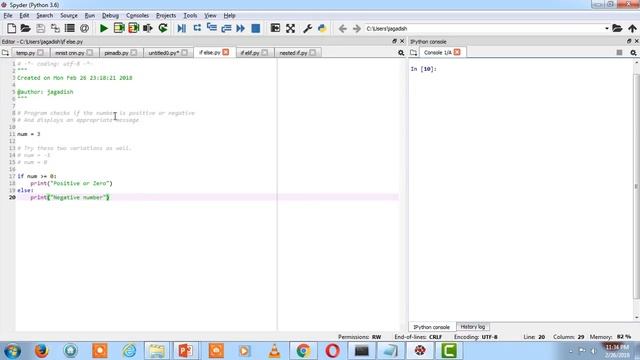This screenshot has width=640, height=360.
Task: Stop the current console command
Action: pyautogui.click(x=619, y=53)
